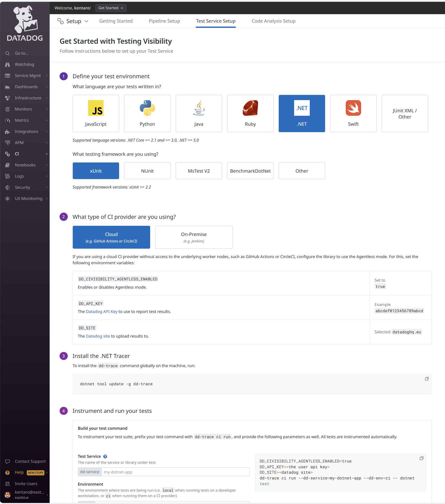445x504 pixels.
Task: Click the Monitors sidebar icon
Action: pyautogui.click(x=7, y=109)
